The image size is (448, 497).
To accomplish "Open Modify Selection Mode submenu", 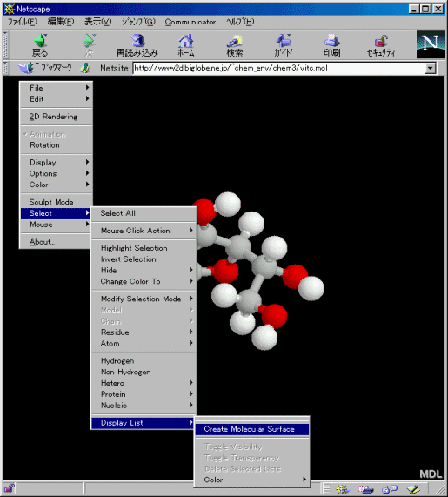I will (144, 299).
